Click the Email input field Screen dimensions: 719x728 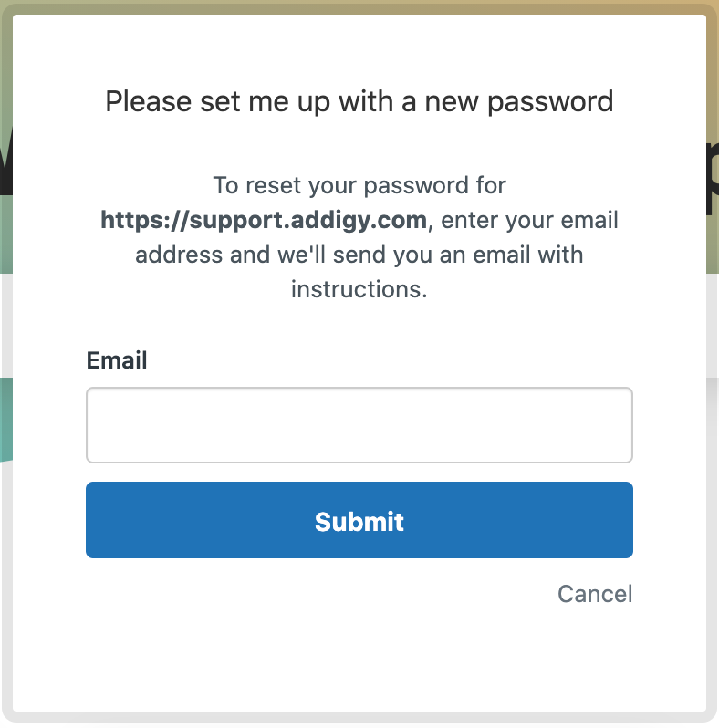coord(359,425)
